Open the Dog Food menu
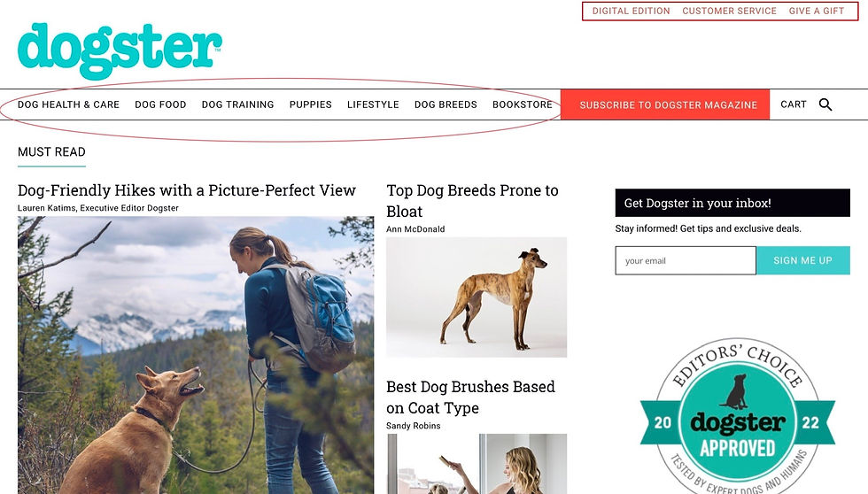This screenshot has height=494, width=868. 160,104
